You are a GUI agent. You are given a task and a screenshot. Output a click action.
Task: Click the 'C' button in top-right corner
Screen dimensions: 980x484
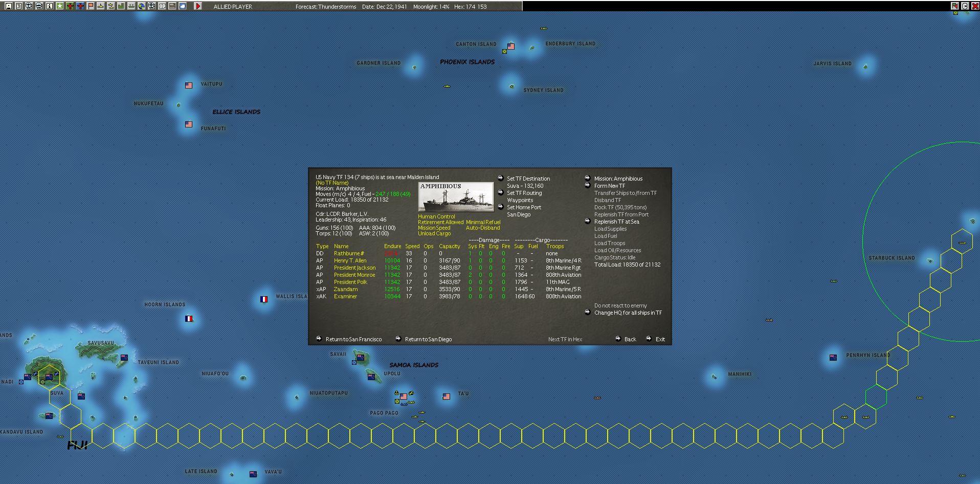[x=965, y=6]
